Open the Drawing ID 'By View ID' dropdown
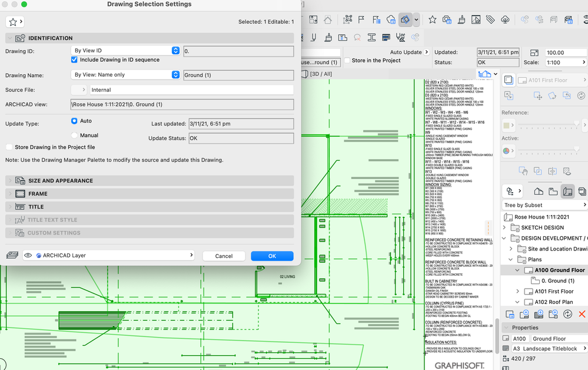The image size is (588, 370). pyautogui.click(x=125, y=51)
